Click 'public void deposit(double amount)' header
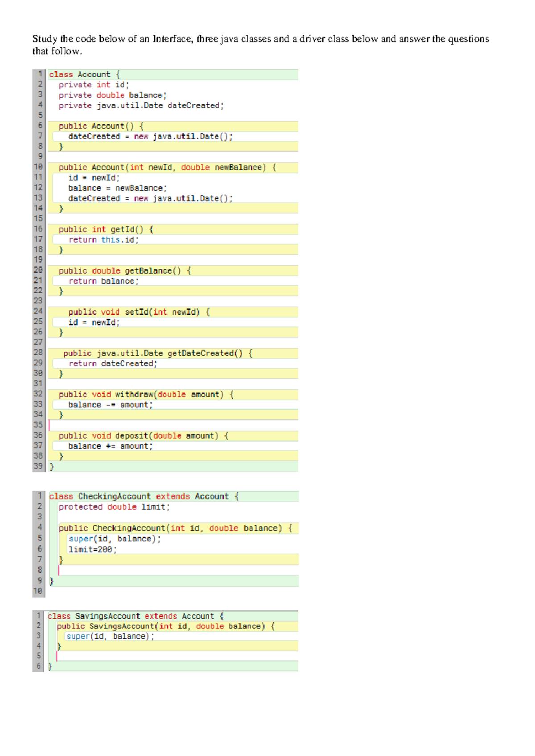The height and width of the screenshot is (756, 535). 143,436
